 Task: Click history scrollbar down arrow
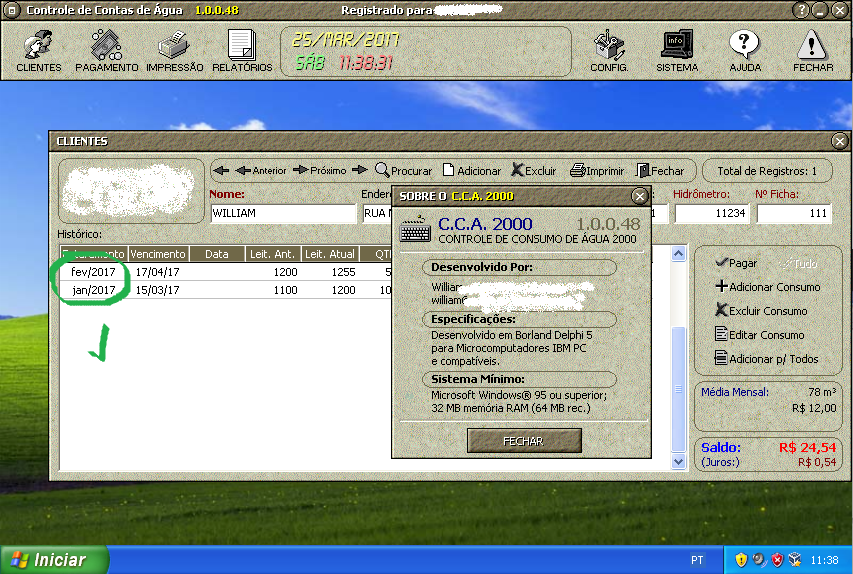678,462
